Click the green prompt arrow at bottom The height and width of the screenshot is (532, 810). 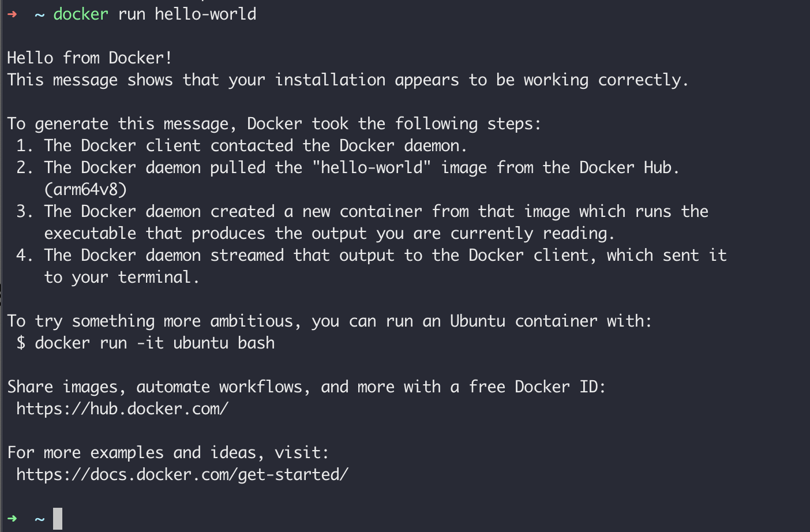12,518
